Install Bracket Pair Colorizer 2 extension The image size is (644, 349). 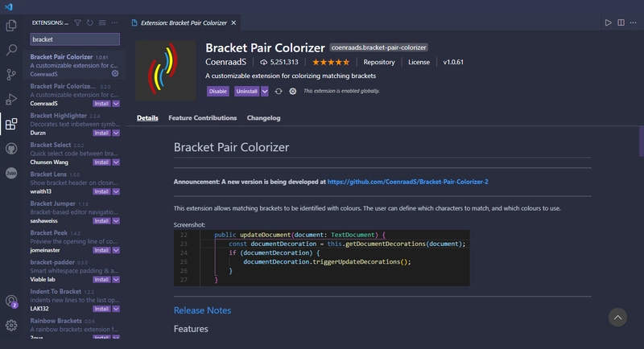[x=101, y=104]
